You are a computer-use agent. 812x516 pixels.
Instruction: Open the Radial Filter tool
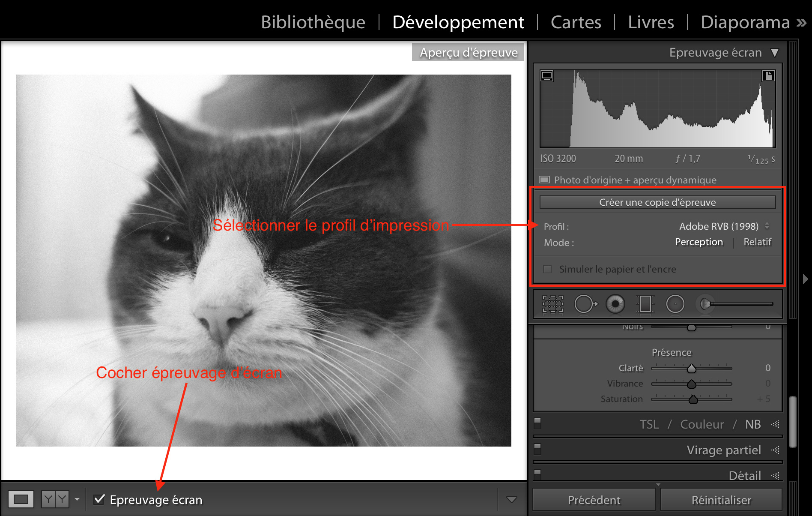point(675,304)
